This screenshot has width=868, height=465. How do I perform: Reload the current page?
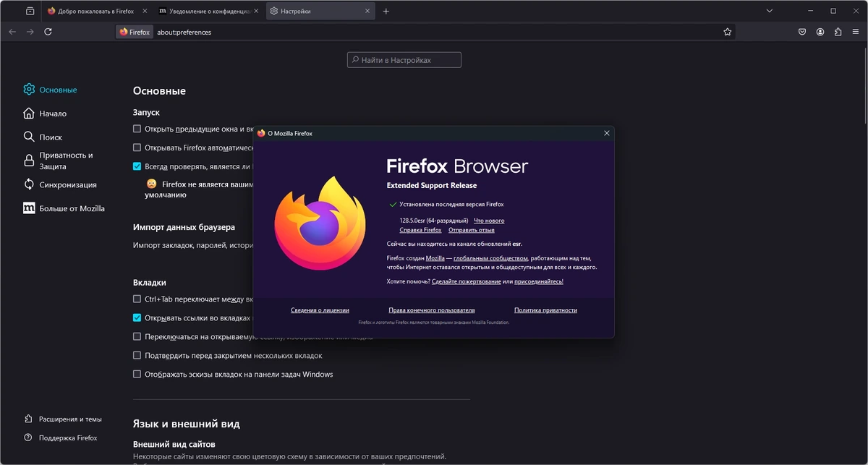tap(48, 32)
